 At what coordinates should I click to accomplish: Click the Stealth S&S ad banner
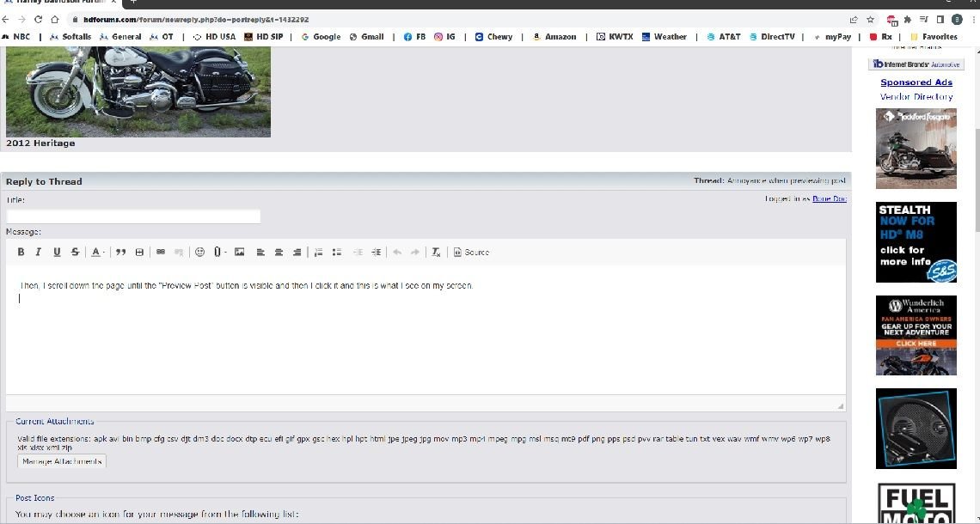pyautogui.click(x=916, y=242)
